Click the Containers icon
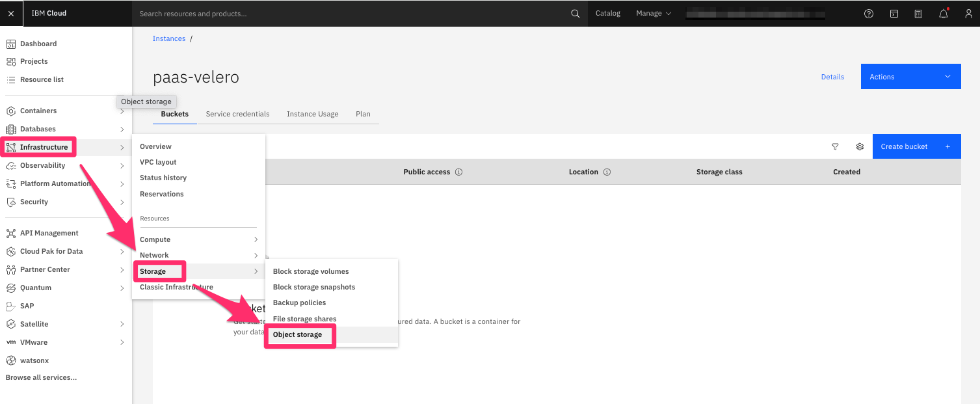The height and width of the screenshot is (404, 980). coord(10,111)
